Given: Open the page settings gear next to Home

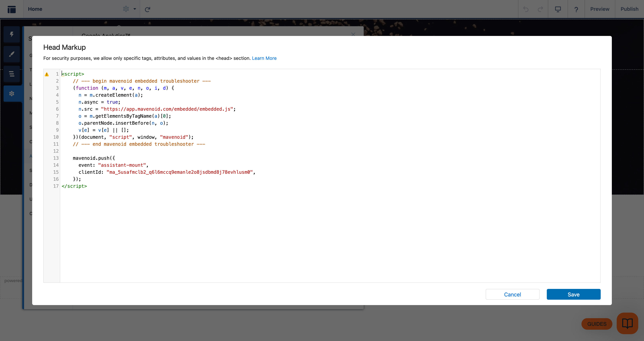Looking at the screenshot, I should (x=126, y=9).
